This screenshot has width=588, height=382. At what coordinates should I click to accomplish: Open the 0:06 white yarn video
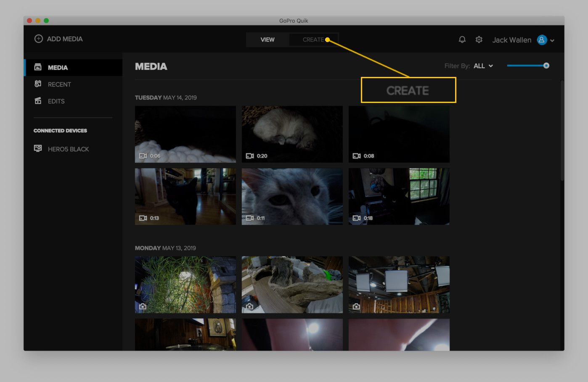click(x=185, y=134)
